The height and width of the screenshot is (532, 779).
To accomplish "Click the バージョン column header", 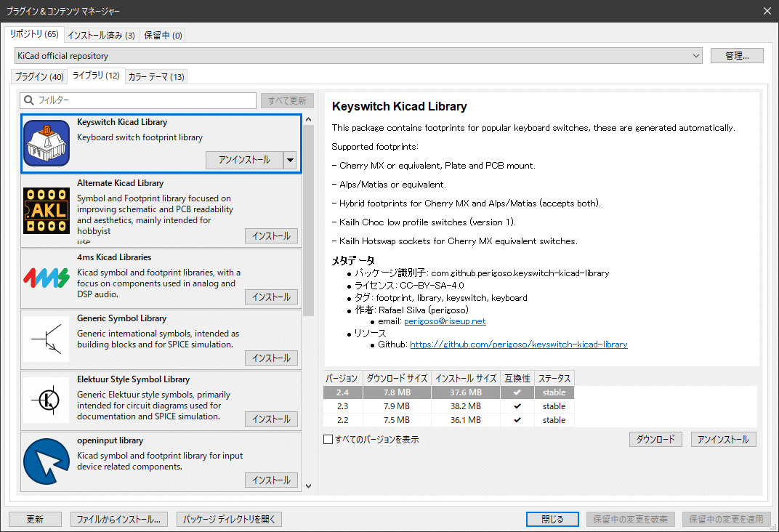I will pyautogui.click(x=343, y=379).
